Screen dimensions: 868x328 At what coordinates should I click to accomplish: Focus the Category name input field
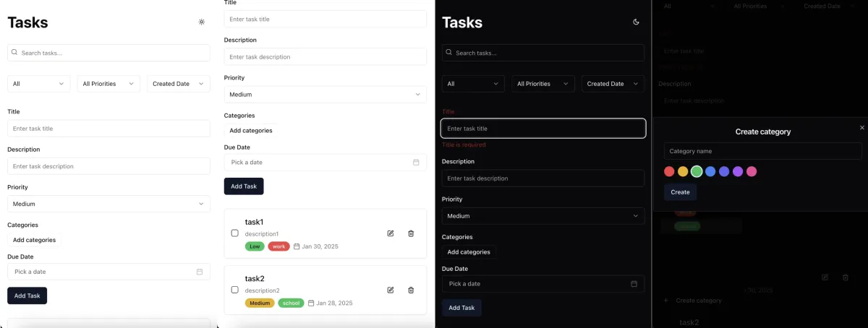click(762, 151)
